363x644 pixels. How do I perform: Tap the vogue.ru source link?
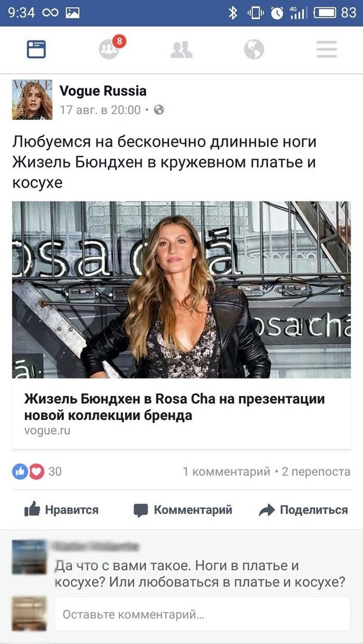coord(47,431)
